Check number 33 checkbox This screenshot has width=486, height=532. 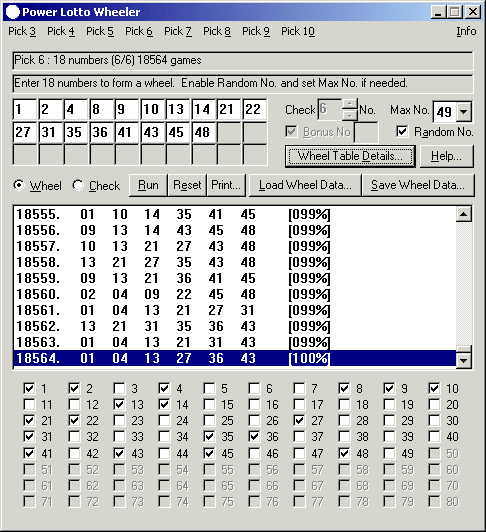(119, 436)
